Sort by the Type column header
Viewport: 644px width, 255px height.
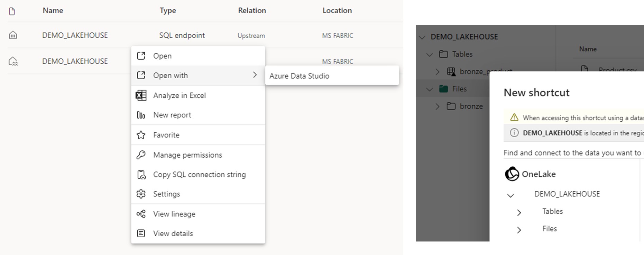tap(168, 11)
